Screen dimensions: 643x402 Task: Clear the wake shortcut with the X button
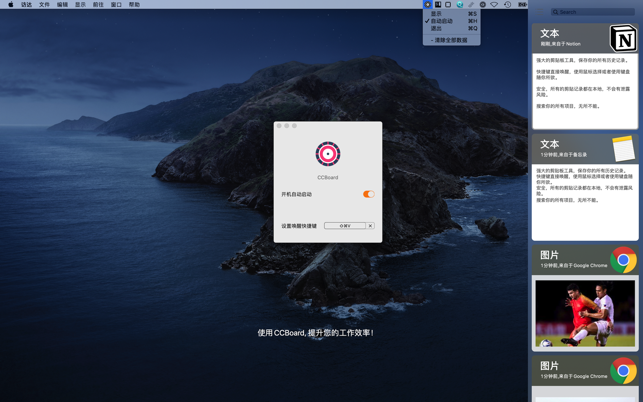click(x=370, y=226)
